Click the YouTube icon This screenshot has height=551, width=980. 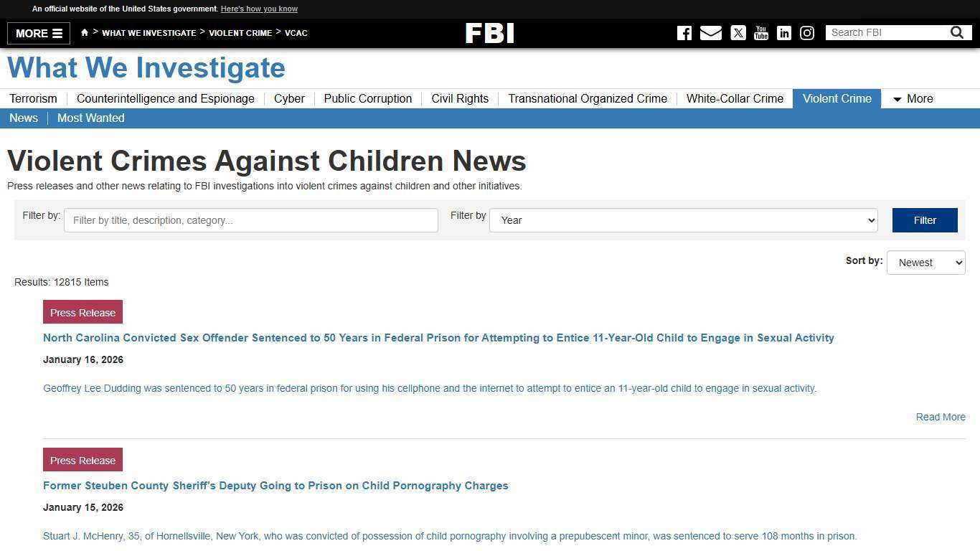point(760,33)
